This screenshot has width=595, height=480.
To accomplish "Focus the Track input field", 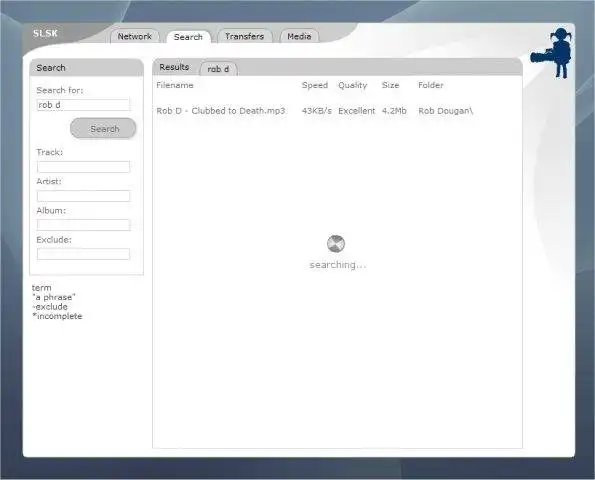I will coord(83,167).
